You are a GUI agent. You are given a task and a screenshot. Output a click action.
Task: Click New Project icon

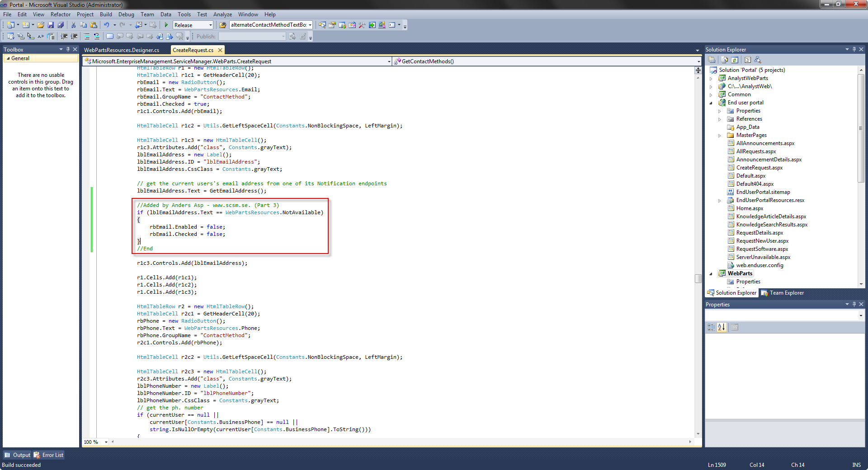pos(11,25)
